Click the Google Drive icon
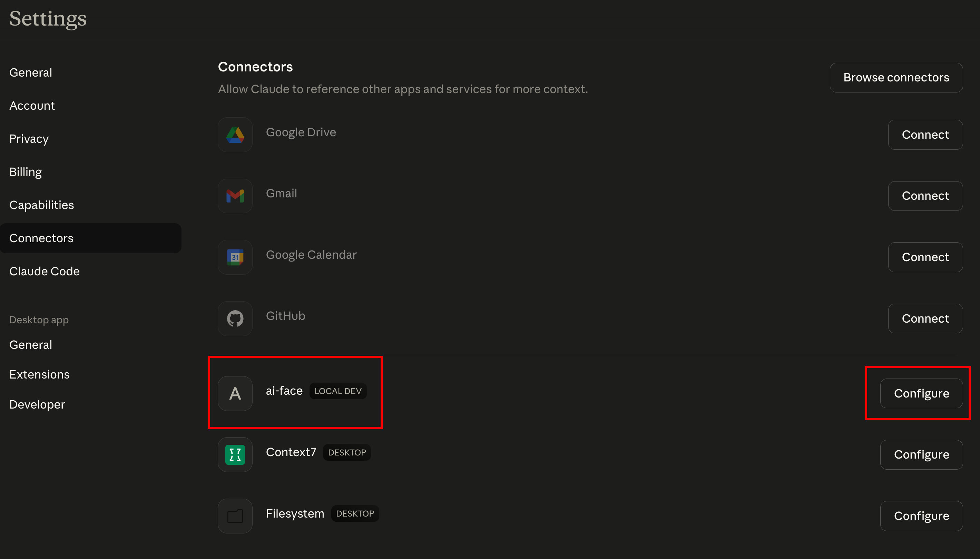Viewport: 980px width, 559px height. coord(235,135)
